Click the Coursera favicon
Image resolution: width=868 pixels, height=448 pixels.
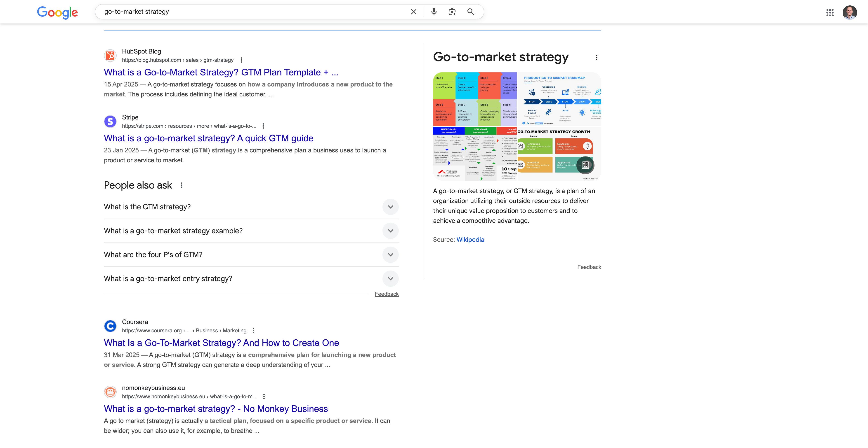tap(110, 326)
